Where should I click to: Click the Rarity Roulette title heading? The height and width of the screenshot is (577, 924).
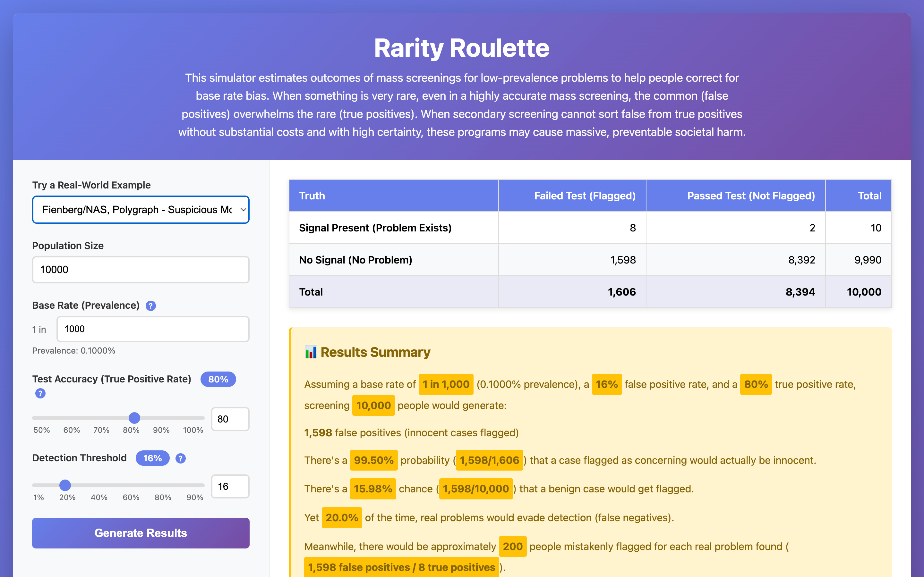[462, 48]
